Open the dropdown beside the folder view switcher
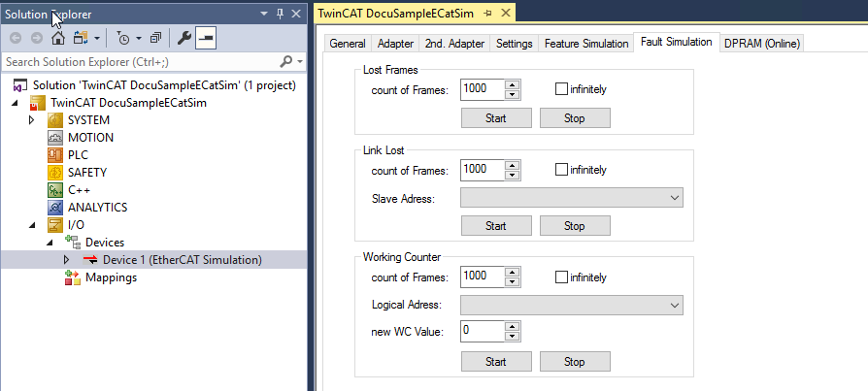Image resolution: width=868 pixels, height=391 pixels. (97, 39)
